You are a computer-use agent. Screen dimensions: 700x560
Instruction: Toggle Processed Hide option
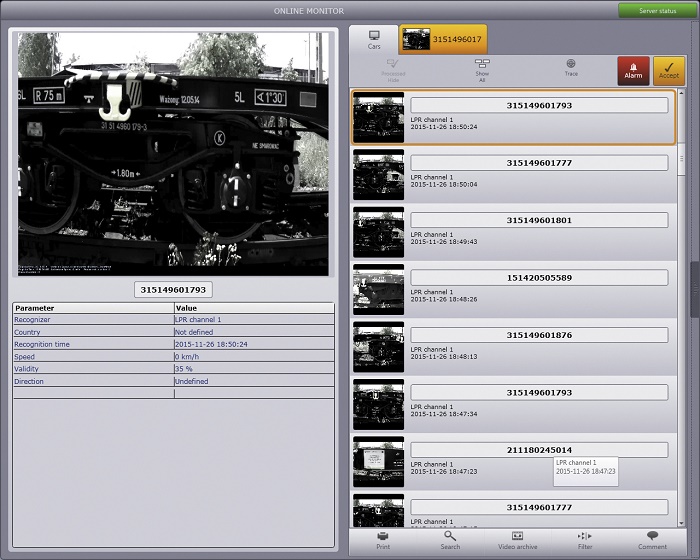pos(393,68)
